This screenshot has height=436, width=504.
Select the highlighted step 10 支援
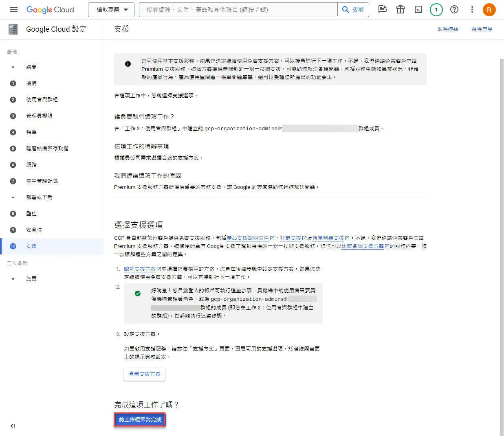[x=52, y=246]
